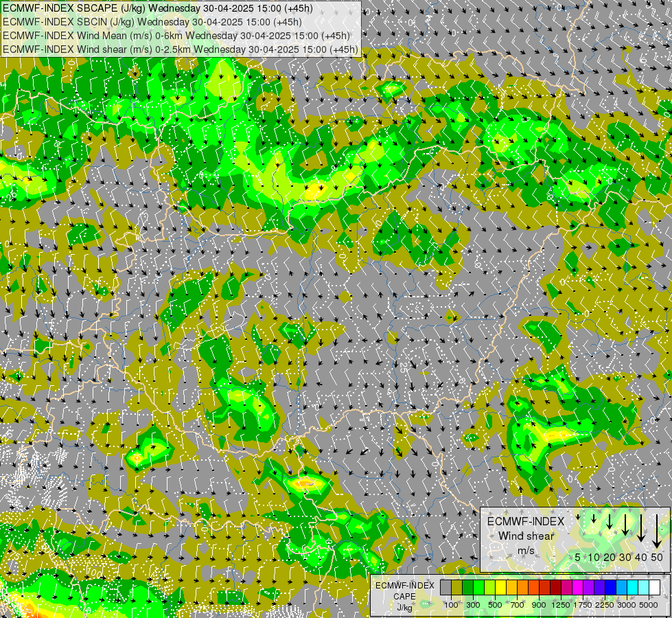This screenshot has width=672, height=618.
Task: Select the violet swatch just below 2250
Action: click(599, 588)
